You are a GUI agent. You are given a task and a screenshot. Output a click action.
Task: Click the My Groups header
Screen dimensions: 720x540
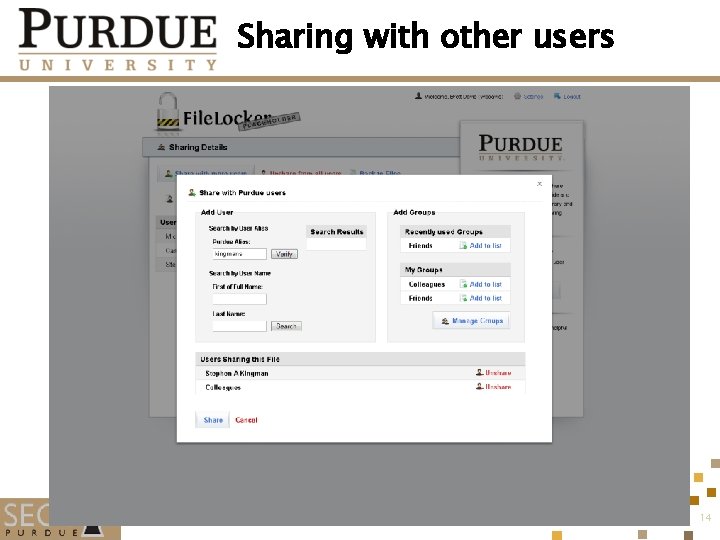pos(455,270)
